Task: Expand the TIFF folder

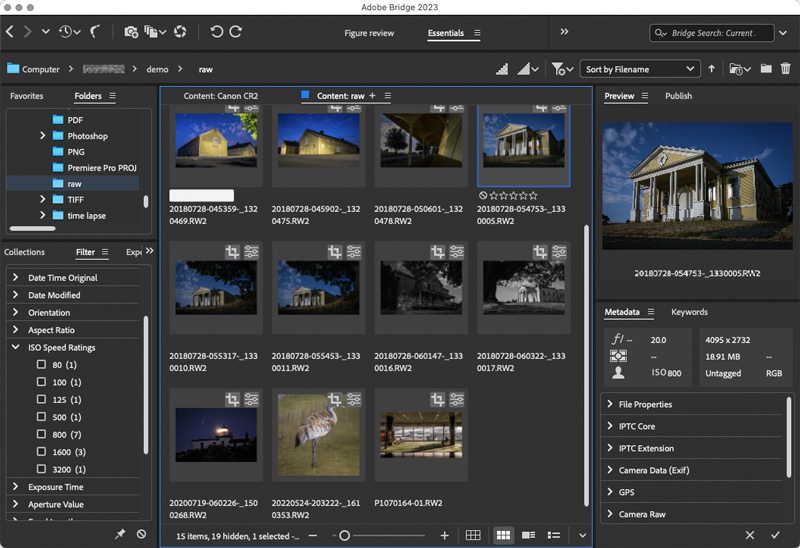Action: [42, 199]
